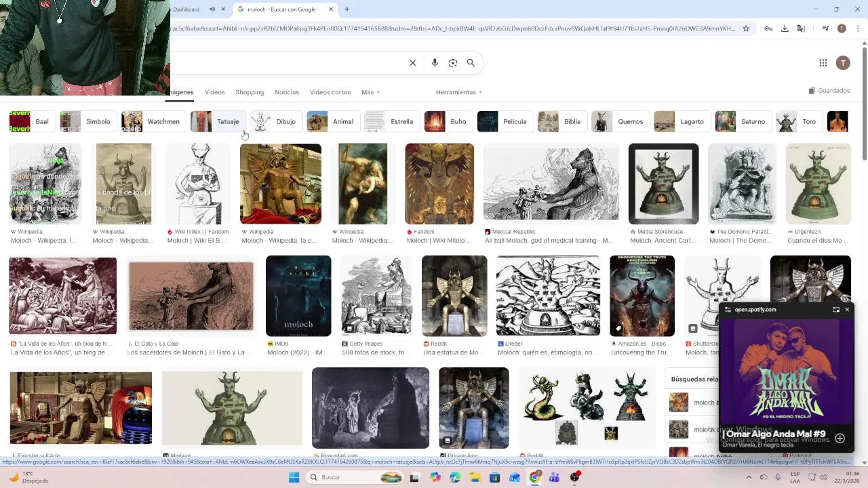This screenshot has width=868, height=488.
Task: Filter images by Dibujo chip
Action: (x=275, y=121)
